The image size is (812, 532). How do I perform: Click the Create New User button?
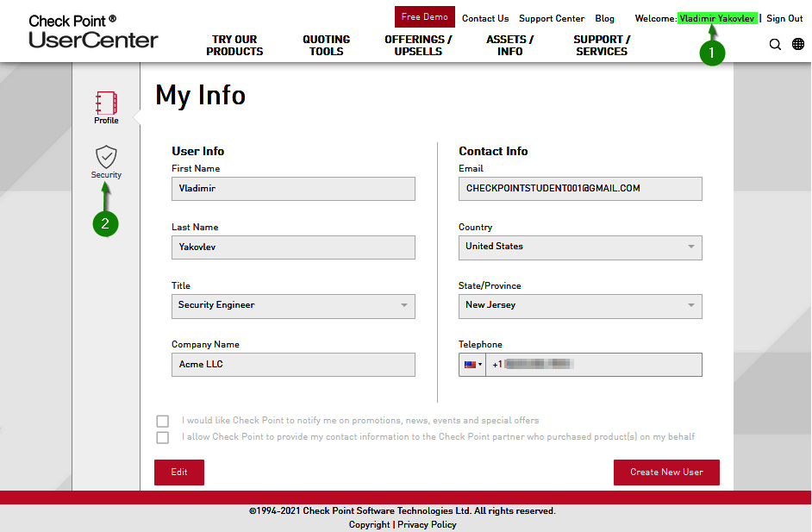tap(666, 472)
